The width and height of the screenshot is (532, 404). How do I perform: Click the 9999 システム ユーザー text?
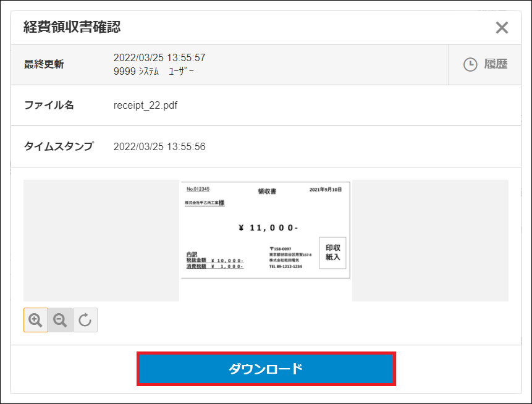[154, 71]
